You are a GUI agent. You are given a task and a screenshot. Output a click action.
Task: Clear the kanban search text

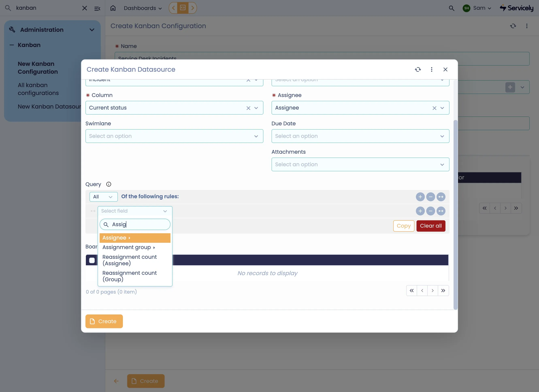[84, 8]
